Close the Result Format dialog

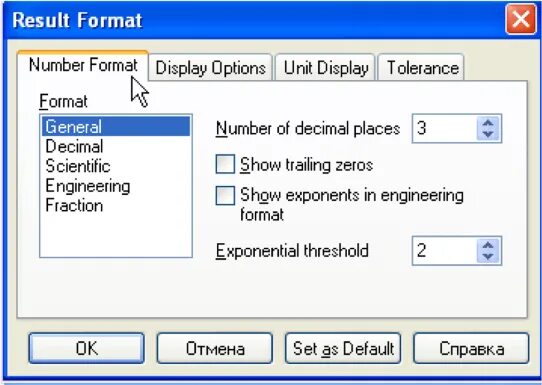[x=521, y=19]
